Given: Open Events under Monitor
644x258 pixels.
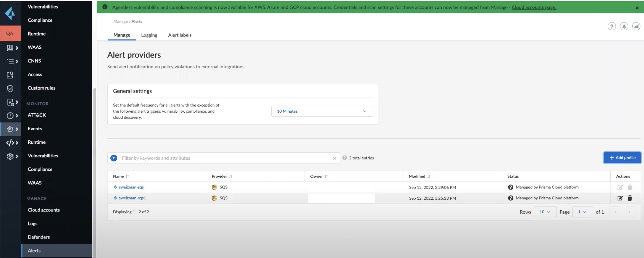Looking at the screenshot, I should pyautogui.click(x=35, y=129).
